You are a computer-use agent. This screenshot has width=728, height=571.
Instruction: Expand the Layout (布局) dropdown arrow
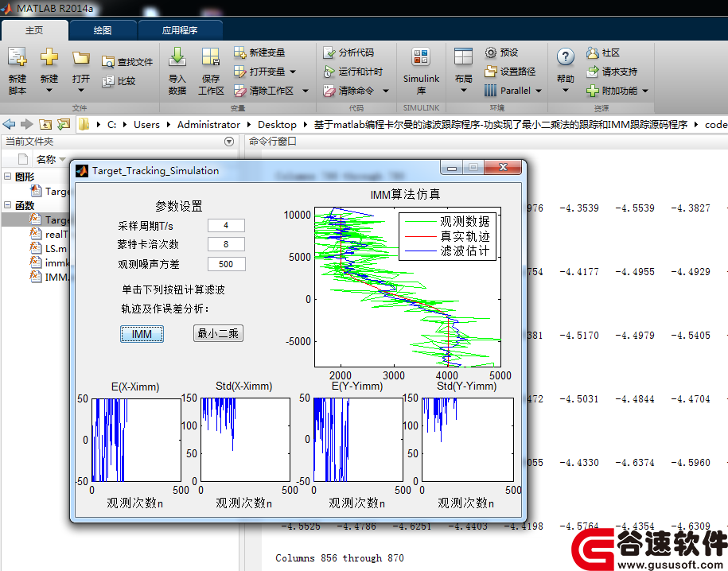[463, 91]
